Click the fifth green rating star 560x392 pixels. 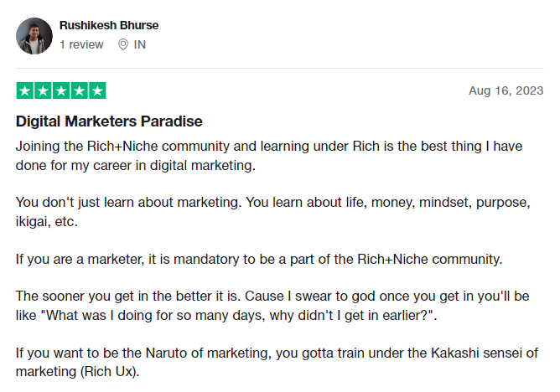(x=97, y=90)
